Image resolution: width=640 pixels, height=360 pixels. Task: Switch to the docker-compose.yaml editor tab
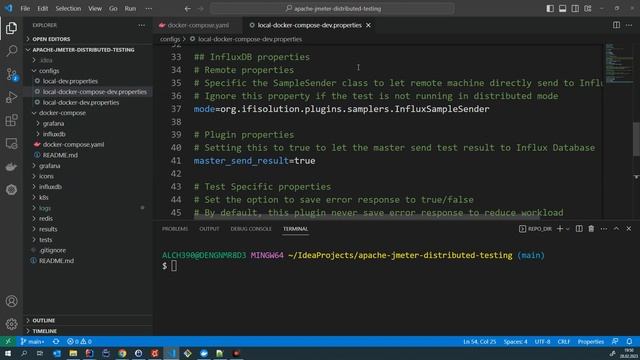point(198,25)
